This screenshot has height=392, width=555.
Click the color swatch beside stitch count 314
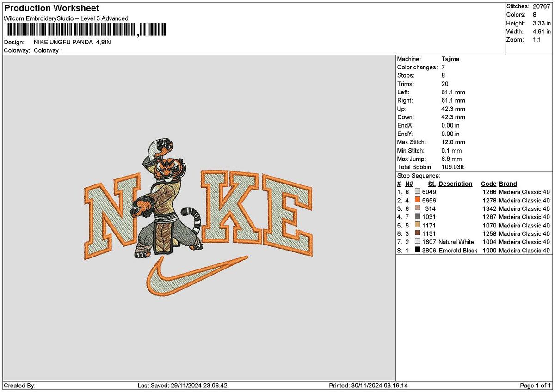pyautogui.click(x=418, y=208)
